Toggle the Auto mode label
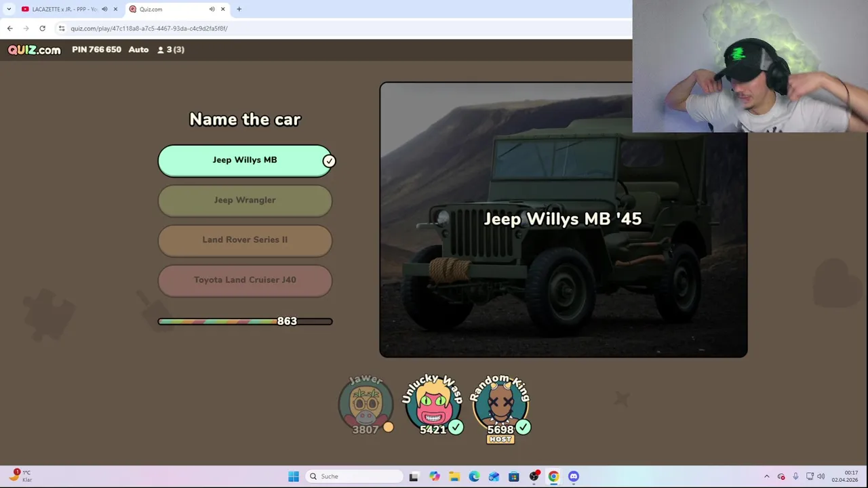Screen dimensions: 868x488 (138, 49)
